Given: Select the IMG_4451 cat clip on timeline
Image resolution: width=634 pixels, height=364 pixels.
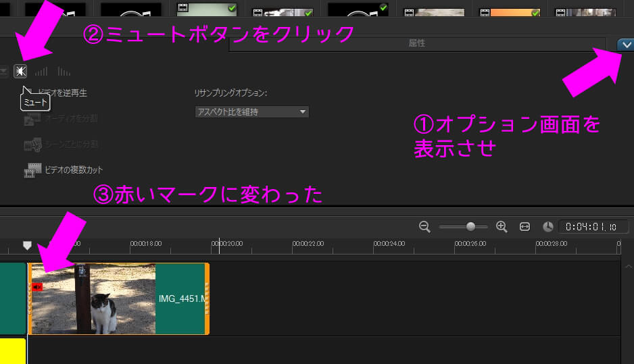Looking at the screenshot, I should 118,298.
